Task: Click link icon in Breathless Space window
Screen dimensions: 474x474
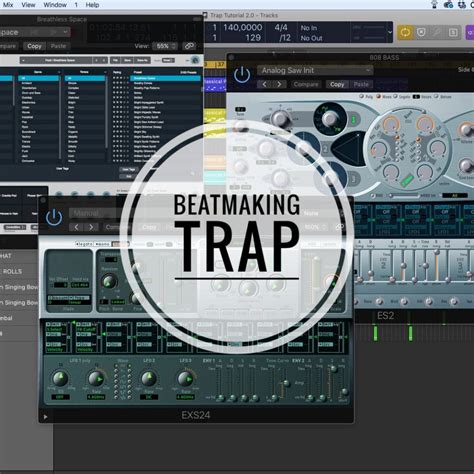Action: (189, 46)
